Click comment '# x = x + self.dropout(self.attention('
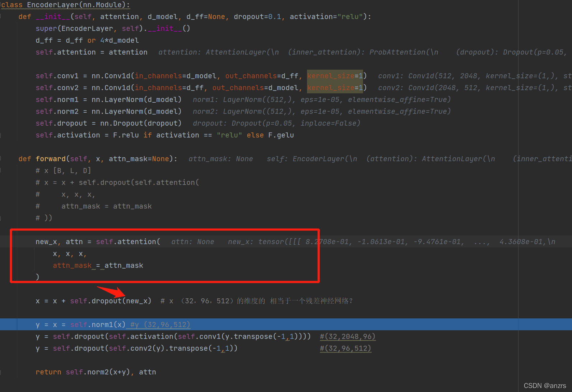 [x=117, y=182]
